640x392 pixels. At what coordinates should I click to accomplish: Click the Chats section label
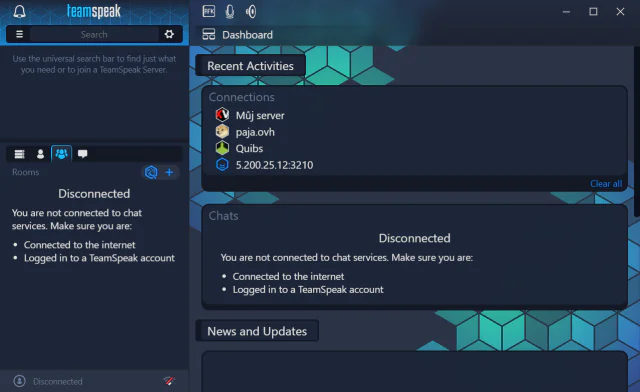223,216
